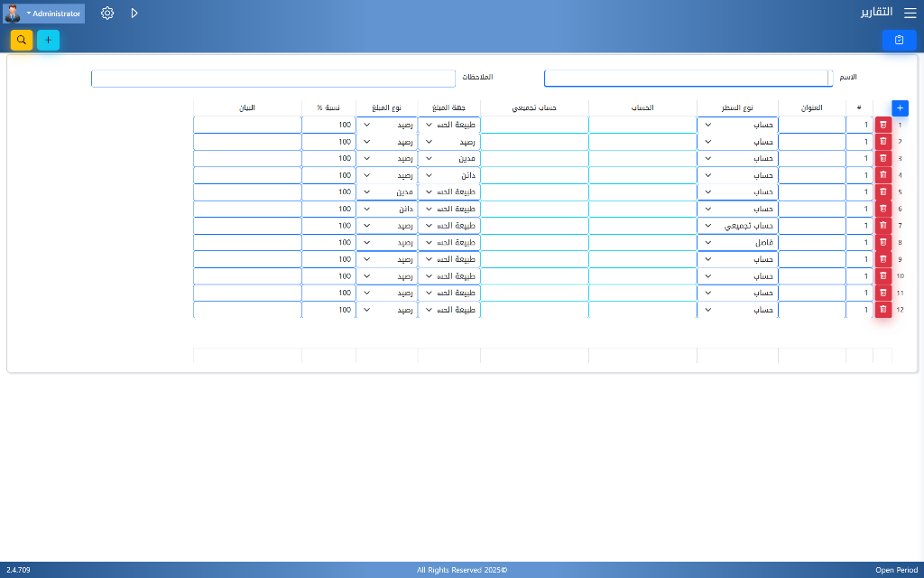Click the نسبة % field in row 1
Viewport: 924px width, 578px height.
[328, 125]
